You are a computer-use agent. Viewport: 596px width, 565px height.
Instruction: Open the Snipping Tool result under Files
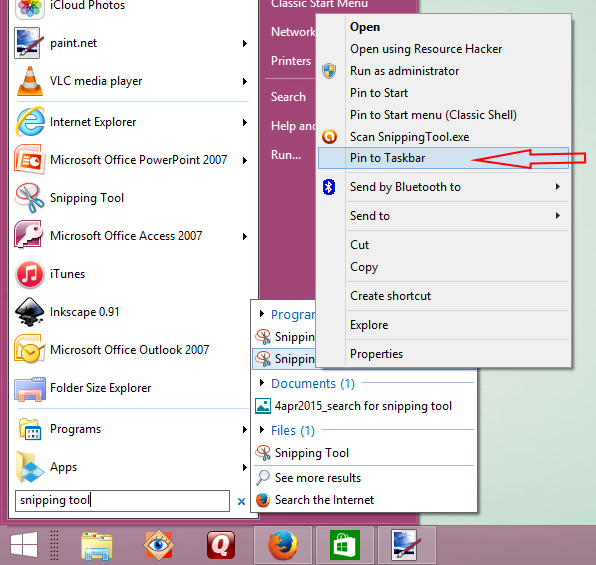[312, 453]
